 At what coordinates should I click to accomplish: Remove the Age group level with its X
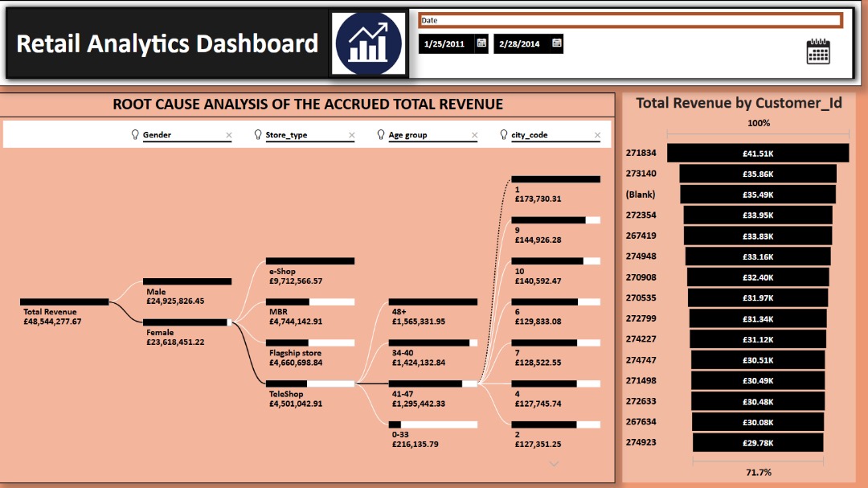point(474,135)
